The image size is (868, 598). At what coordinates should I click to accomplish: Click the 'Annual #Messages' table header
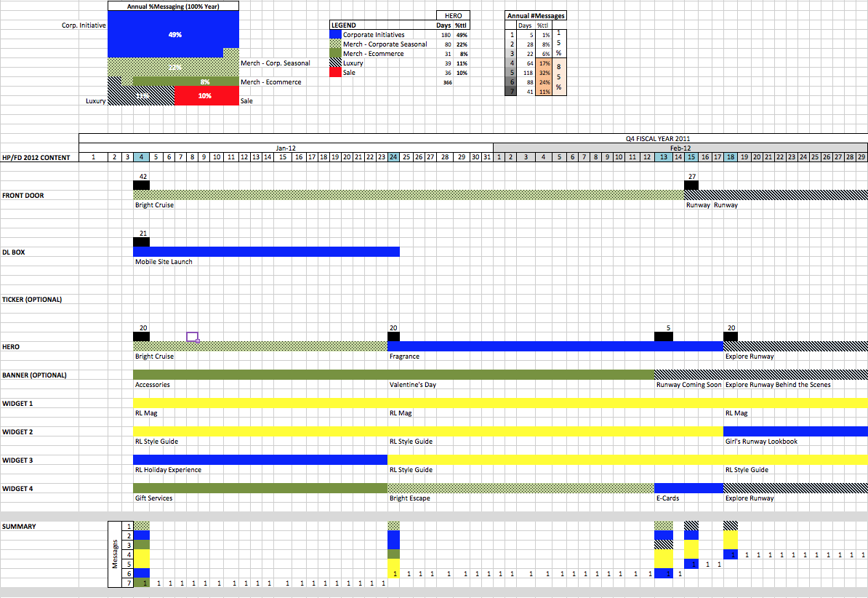(536, 15)
